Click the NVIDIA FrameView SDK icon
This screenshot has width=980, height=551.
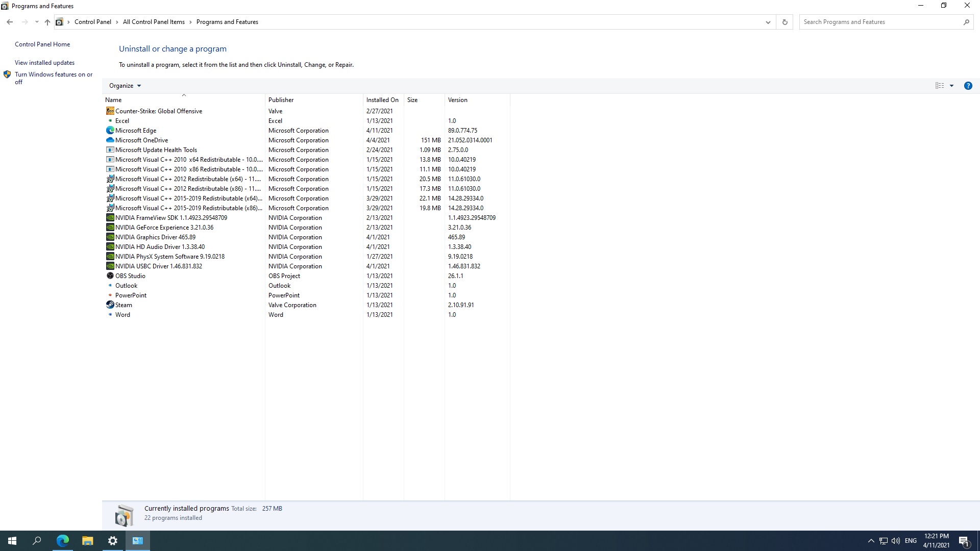(110, 217)
